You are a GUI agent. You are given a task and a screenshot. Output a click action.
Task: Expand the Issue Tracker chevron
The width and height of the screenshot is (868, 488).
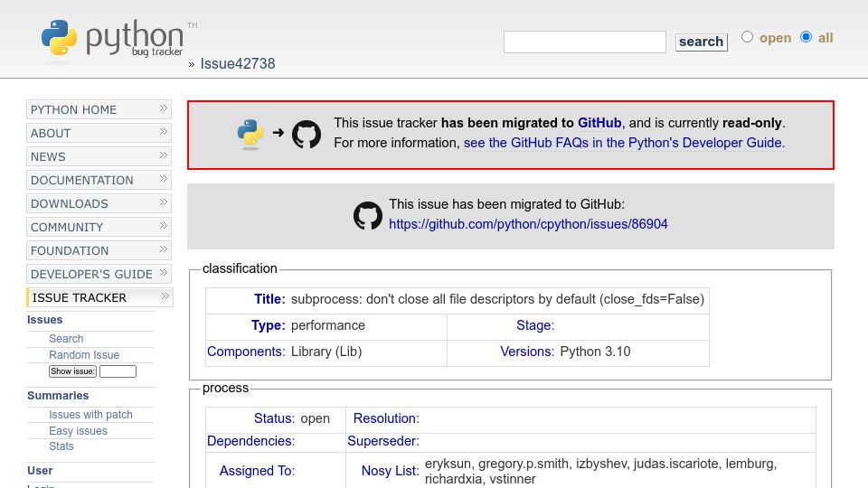(165, 296)
